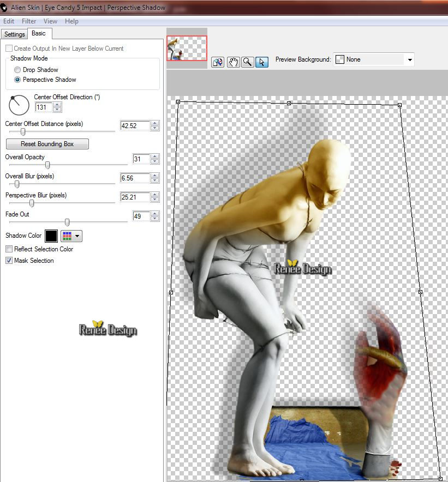The image size is (448, 482).
Task: Increase Overall Blur with up stepper
Action: (155, 176)
